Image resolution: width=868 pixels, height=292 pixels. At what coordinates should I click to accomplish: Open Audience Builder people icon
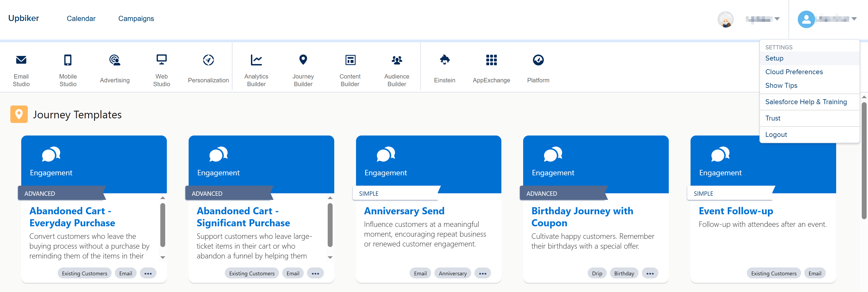coord(397,60)
